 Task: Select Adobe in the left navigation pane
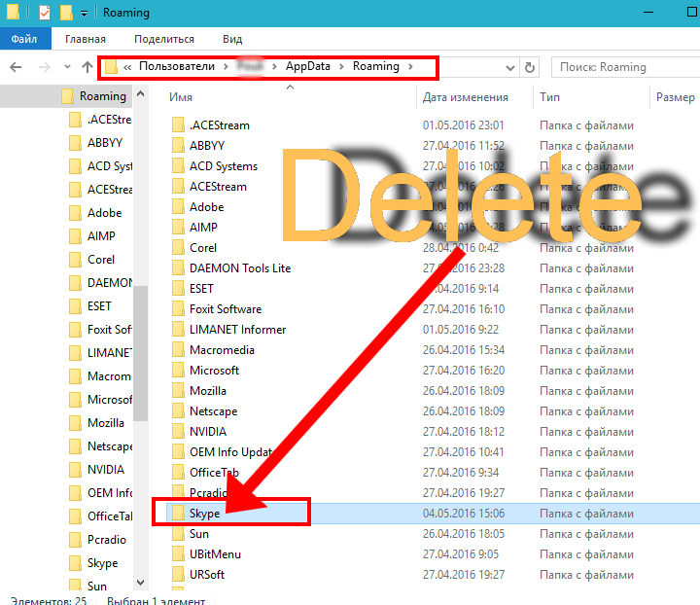pos(104,213)
